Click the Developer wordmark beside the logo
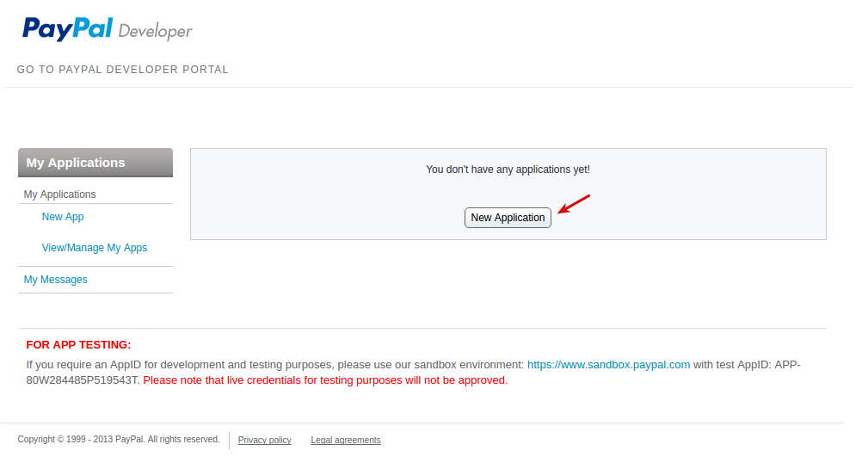868x463 pixels. pos(155,32)
